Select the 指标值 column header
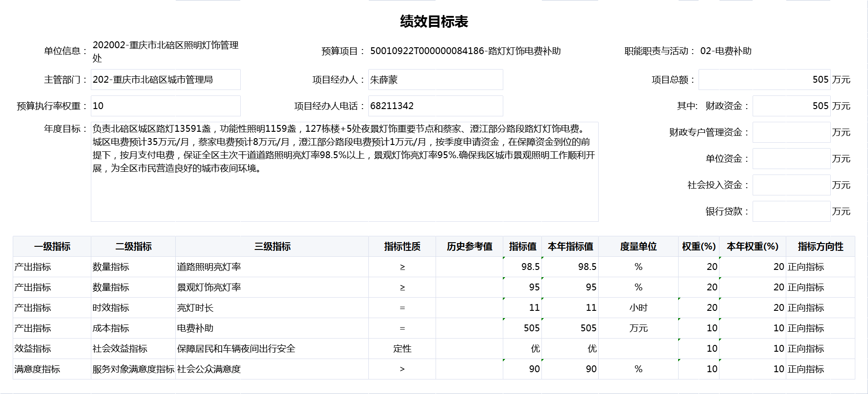Viewport: 868px width, 394px height. tap(522, 246)
